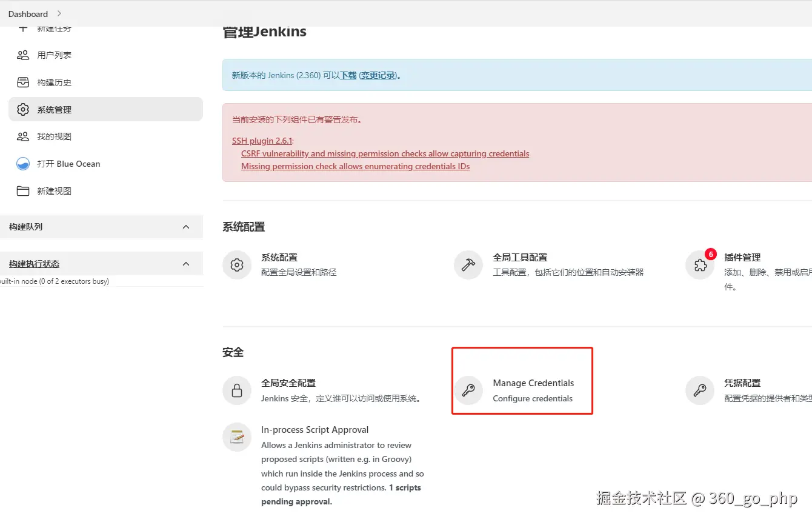This screenshot has height=522, width=812.
Task: Click the 'Jenkins 安全，定义谁可以访问或使用系统。' text
Action: click(x=341, y=398)
